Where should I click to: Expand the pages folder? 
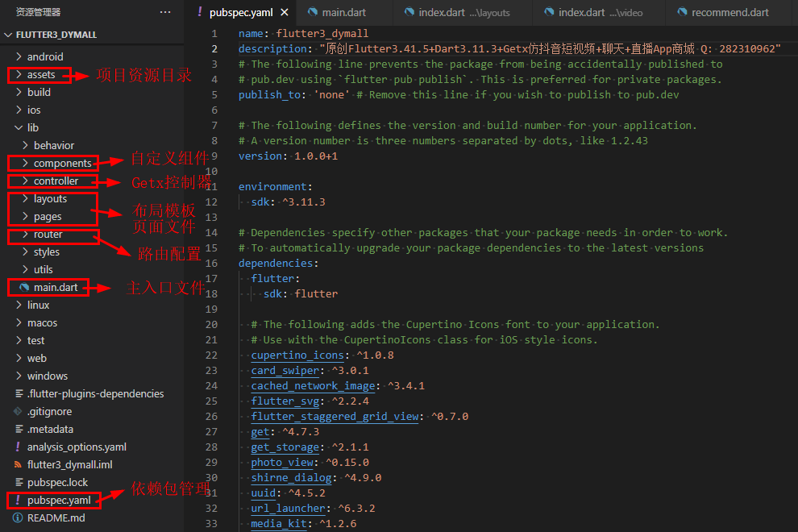point(26,216)
